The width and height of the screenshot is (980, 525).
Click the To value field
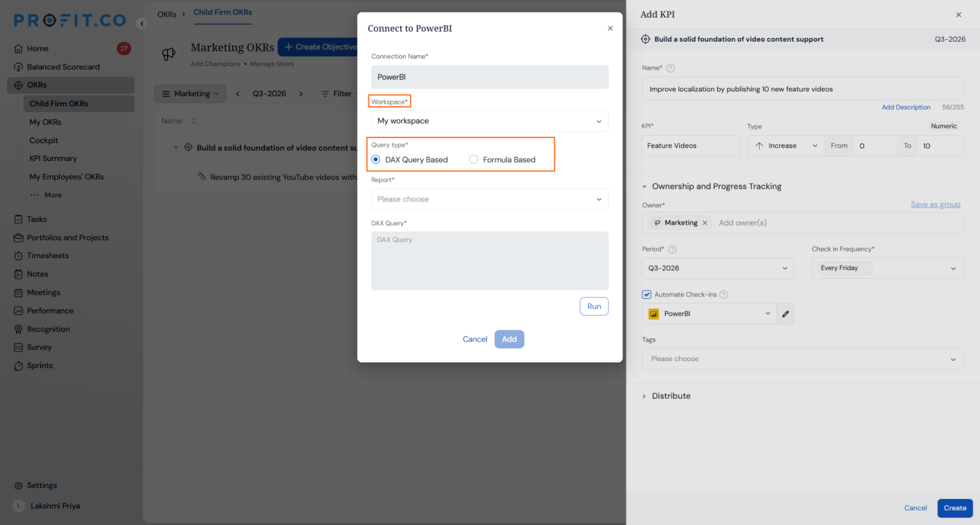940,146
